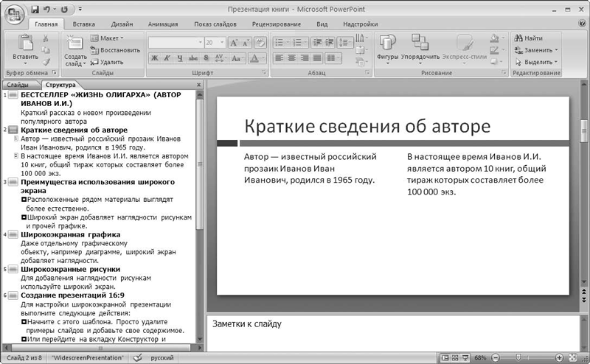Image resolution: width=590 pixels, height=364 pixels.
Task: Open the Design (Дизайн) ribbon tab
Action: click(122, 24)
